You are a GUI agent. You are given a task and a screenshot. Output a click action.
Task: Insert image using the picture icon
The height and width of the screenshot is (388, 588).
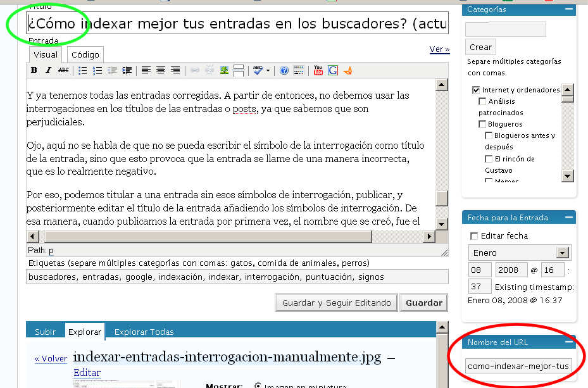(224, 70)
